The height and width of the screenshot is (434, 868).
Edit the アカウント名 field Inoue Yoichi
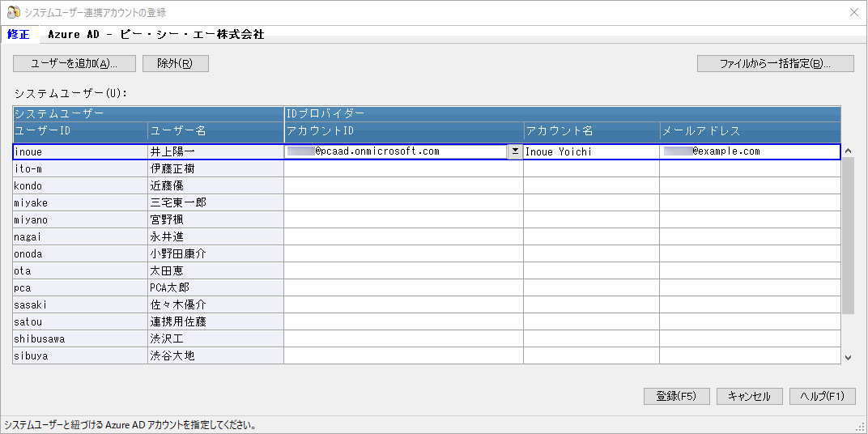591,151
